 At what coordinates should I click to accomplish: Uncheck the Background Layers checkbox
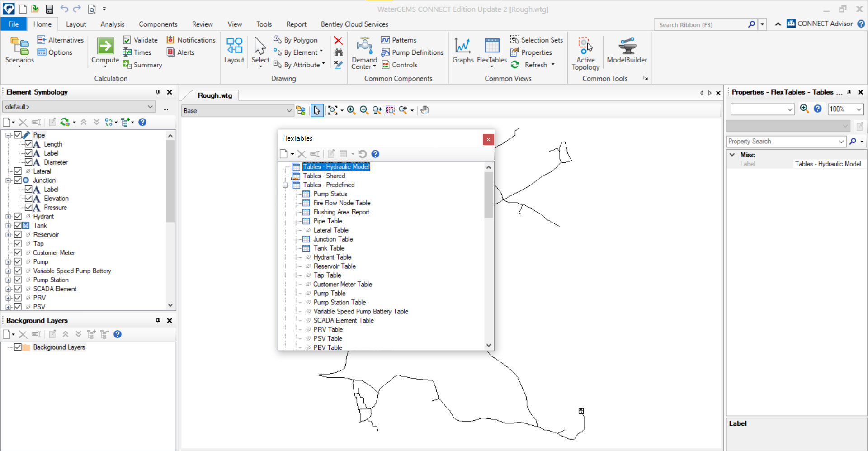pyautogui.click(x=18, y=347)
